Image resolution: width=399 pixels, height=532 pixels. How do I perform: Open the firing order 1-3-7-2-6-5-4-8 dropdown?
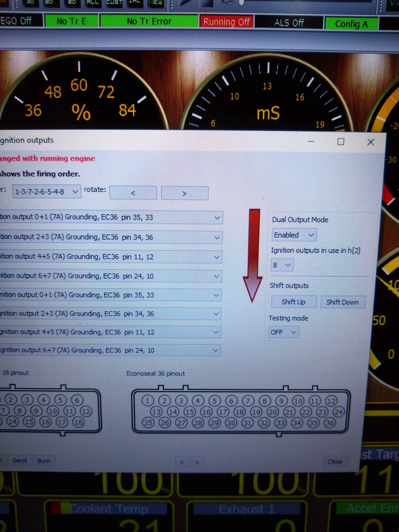(46, 192)
